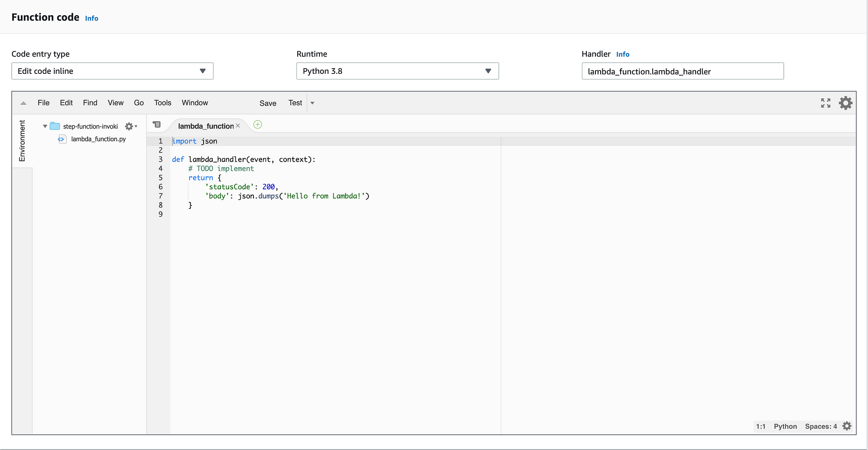Screen dimensions: 868x450
Task: Open the environment folder gear settings
Action: (x=131, y=126)
